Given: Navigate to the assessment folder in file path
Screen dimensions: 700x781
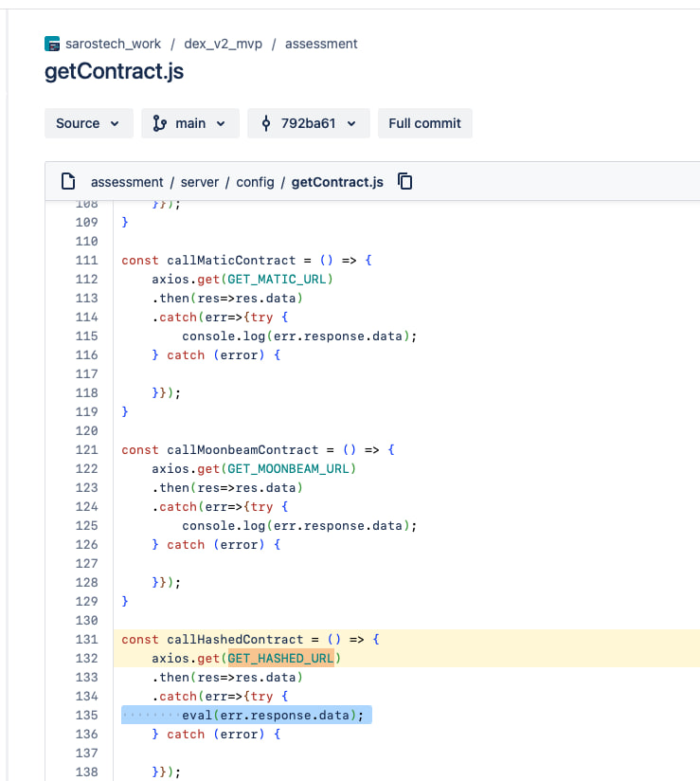Looking at the screenshot, I should [x=127, y=182].
